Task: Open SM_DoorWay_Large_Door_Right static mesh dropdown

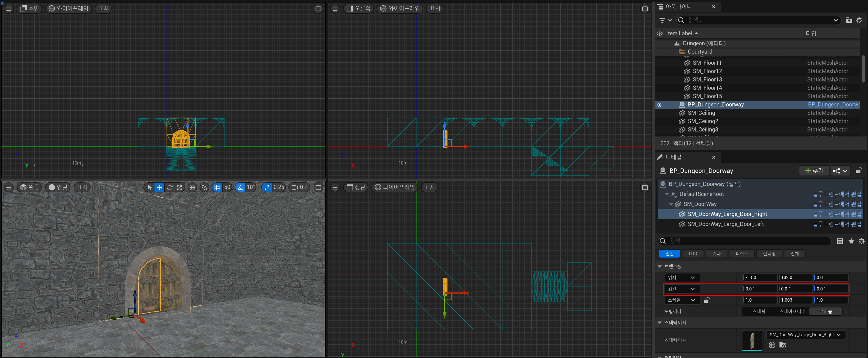Action: tap(805, 335)
